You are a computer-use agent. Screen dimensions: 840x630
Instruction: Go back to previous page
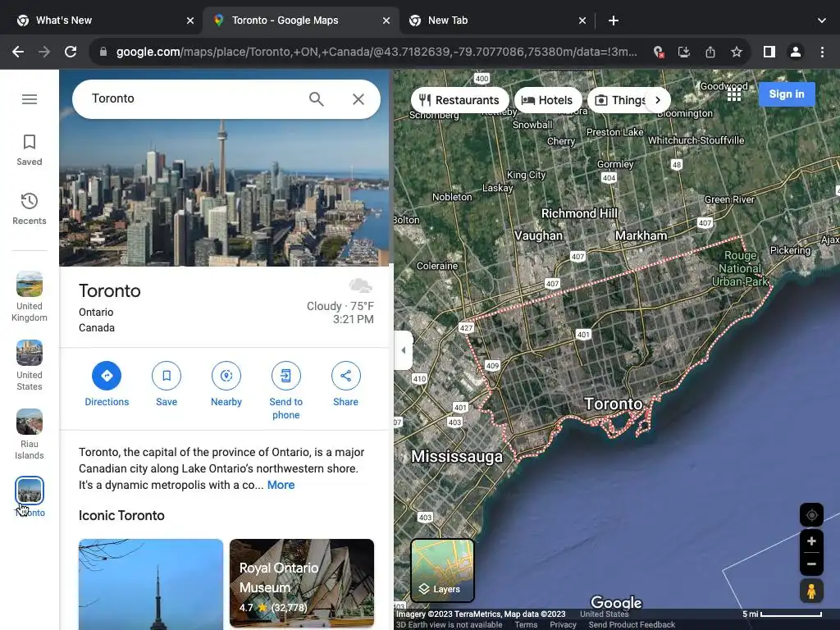[18, 52]
